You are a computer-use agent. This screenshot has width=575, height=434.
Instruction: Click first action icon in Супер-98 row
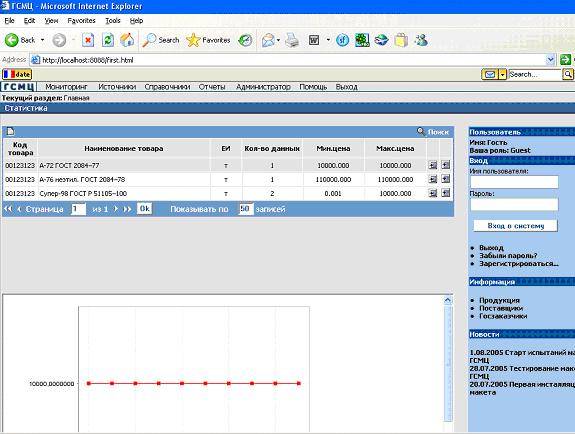point(433,193)
